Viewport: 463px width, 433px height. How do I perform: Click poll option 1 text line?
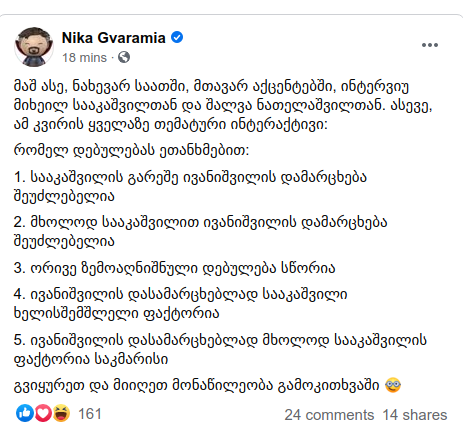coord(190,186)
